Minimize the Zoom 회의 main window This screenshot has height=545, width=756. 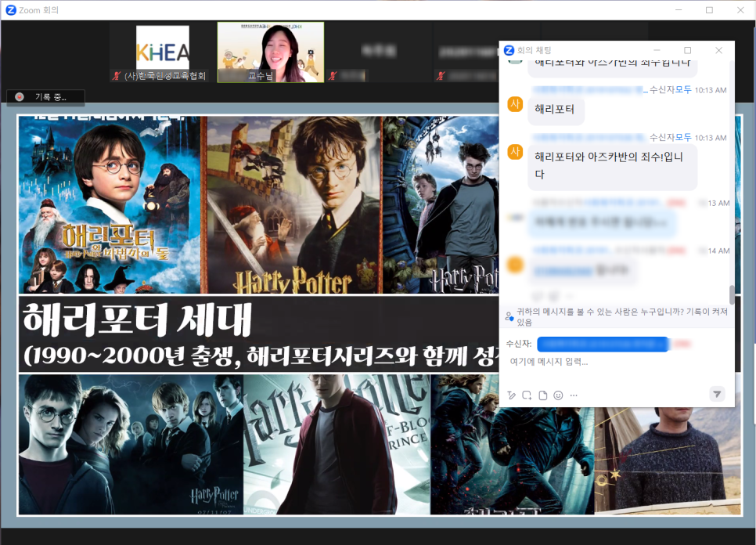(x=679, y=9)
